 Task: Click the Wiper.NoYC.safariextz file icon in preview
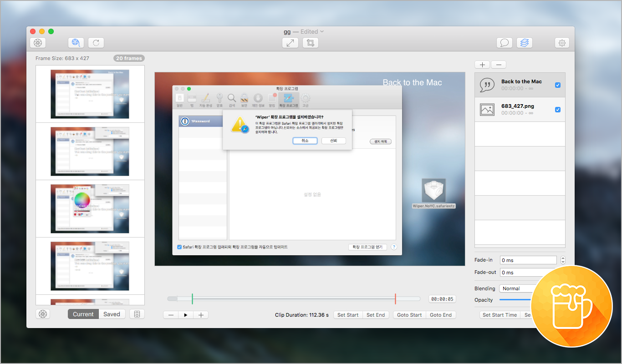(x=433, y=190)
